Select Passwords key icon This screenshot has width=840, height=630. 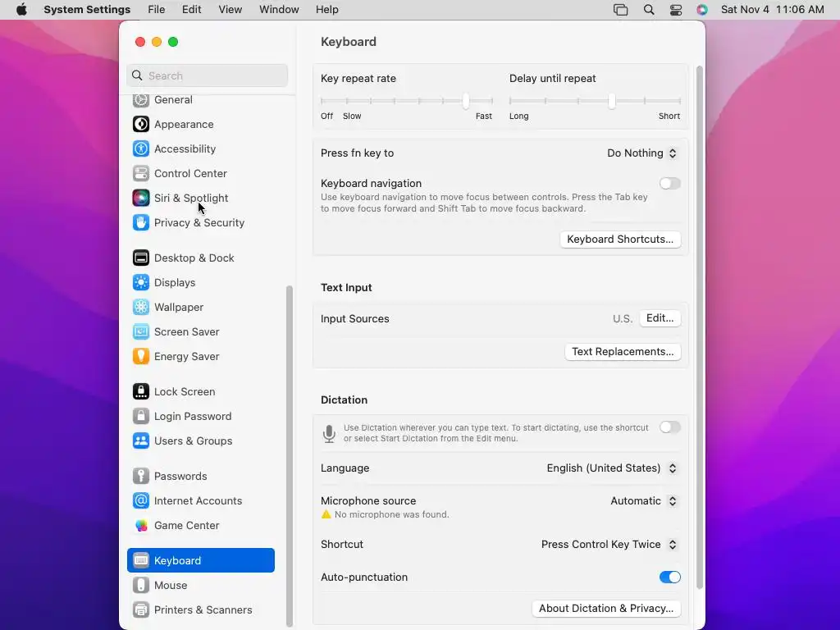pos(141,477)
